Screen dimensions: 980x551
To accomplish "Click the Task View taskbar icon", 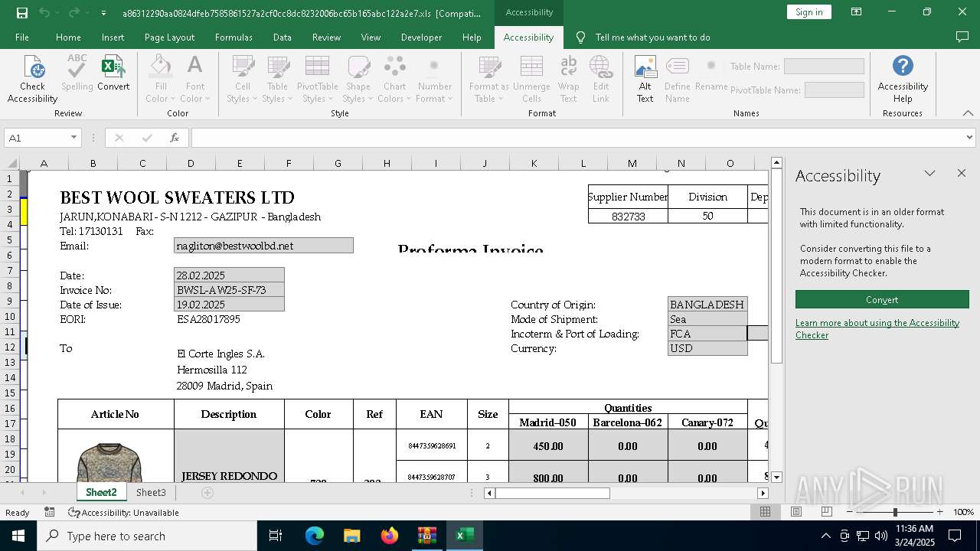I will pyautogui.click(x=276, y=536).
